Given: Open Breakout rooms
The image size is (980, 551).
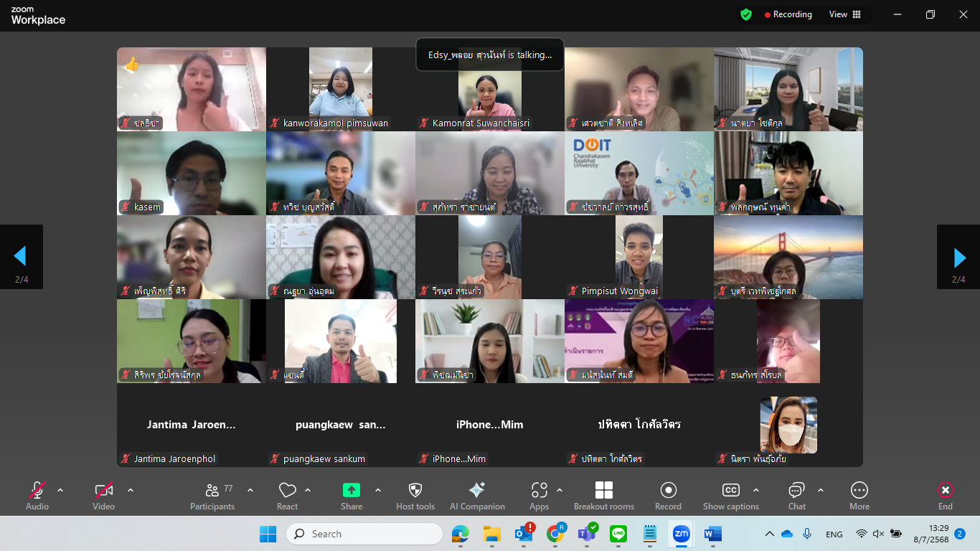Looking at the screenshot, I should [604, 496].
